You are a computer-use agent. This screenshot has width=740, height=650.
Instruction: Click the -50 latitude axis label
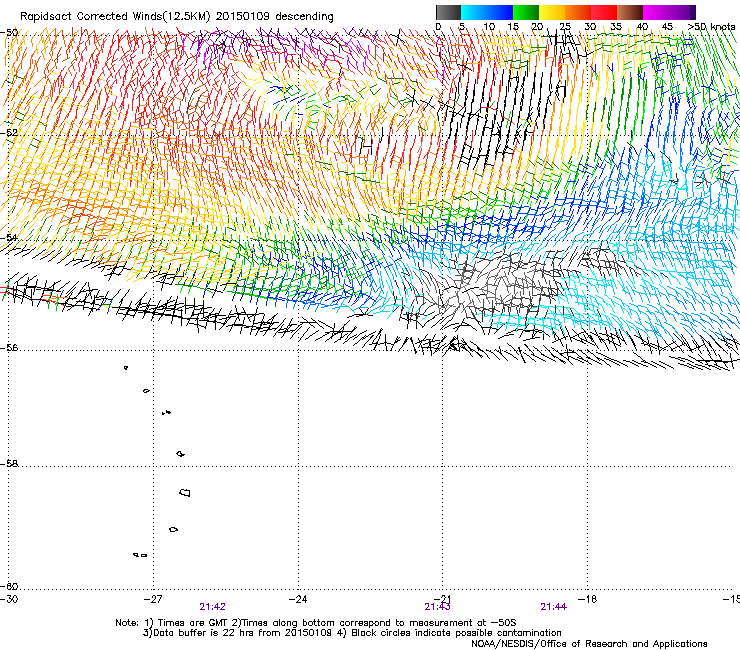point(9,33)
